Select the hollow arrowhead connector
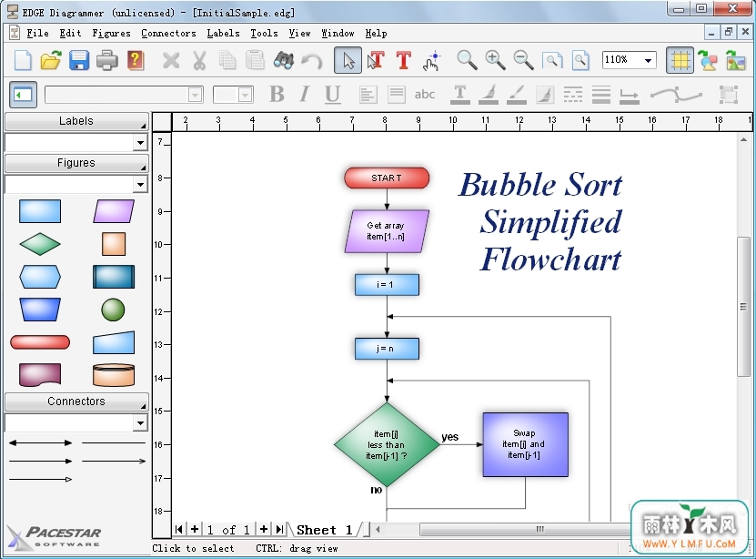 click(x=41, y=479)
